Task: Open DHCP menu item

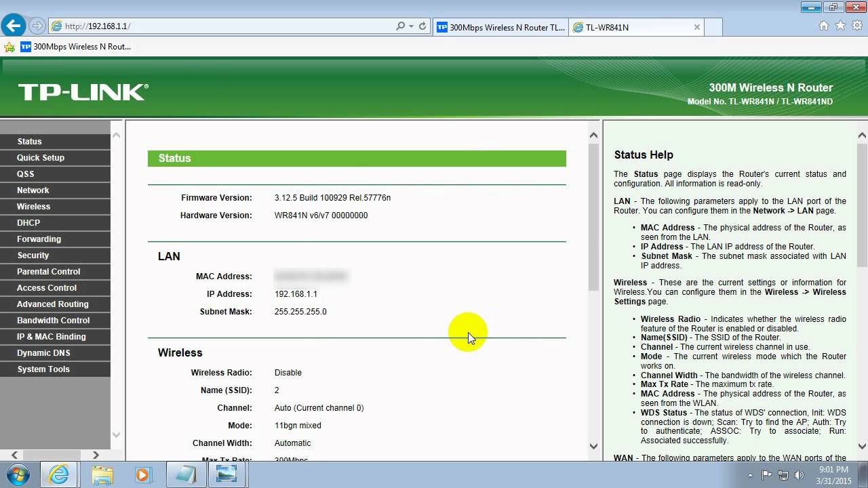Action: click(x=55, y=222)
